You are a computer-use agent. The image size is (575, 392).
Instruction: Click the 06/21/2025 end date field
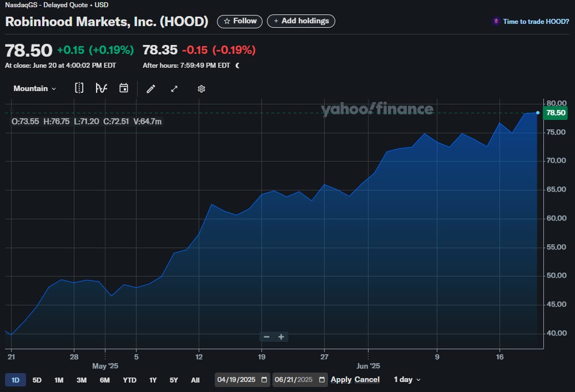(x=300, y=380)
